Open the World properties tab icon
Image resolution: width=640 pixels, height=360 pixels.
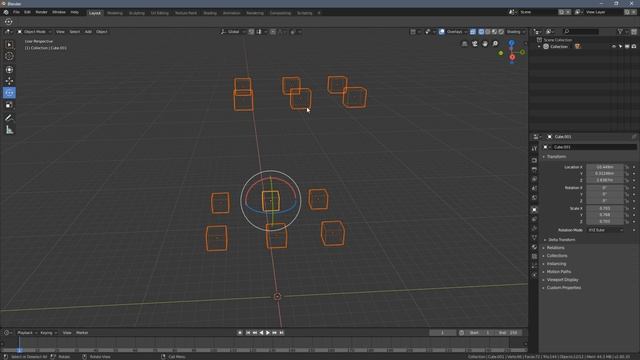(534, 198)
